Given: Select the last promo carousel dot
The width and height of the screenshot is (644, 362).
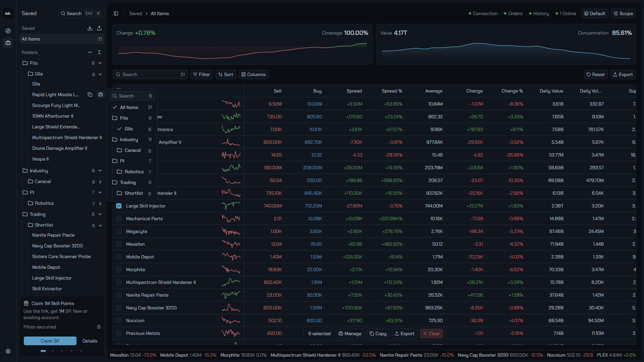Looking at the screenshot, I should 81,351.
